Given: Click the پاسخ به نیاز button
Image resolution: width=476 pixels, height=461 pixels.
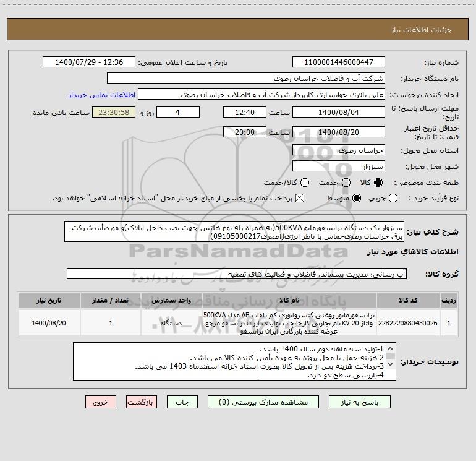Looking at the screenshot, I should (359, 402).
